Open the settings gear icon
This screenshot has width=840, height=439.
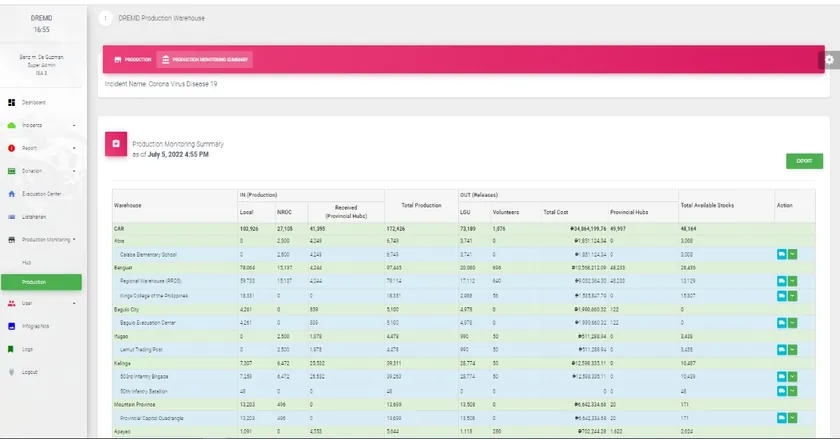[829, 59]
